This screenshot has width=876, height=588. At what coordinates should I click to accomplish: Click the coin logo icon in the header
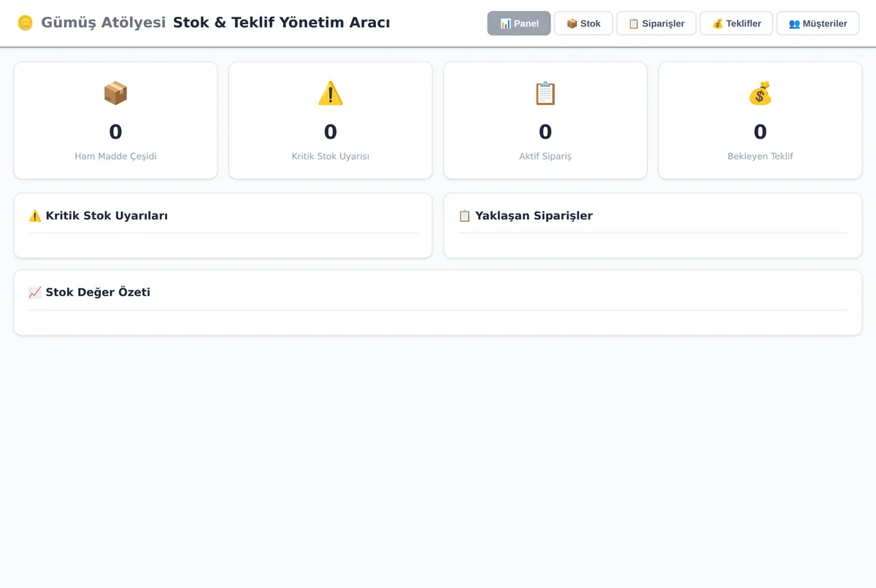[26, 23]
